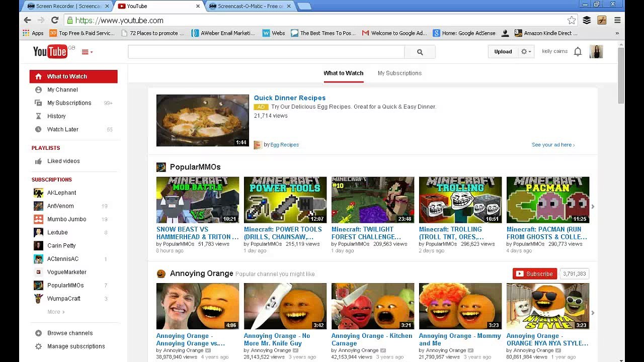Subscribe to Annoying Orange channel
Image resolution: width=644 pixels, height=362 pixels.
(535, 274)
